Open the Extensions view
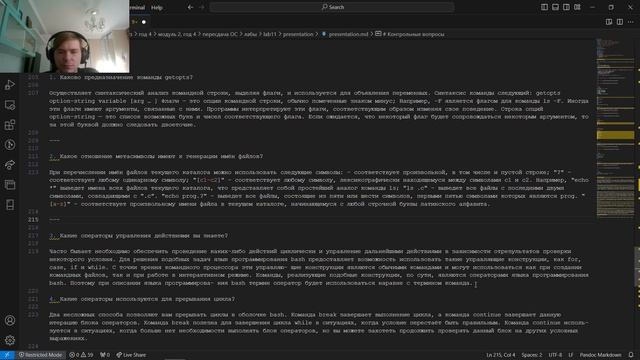This screenshot has height=360, width=640. pyautogui.click(x=10, y=125)
